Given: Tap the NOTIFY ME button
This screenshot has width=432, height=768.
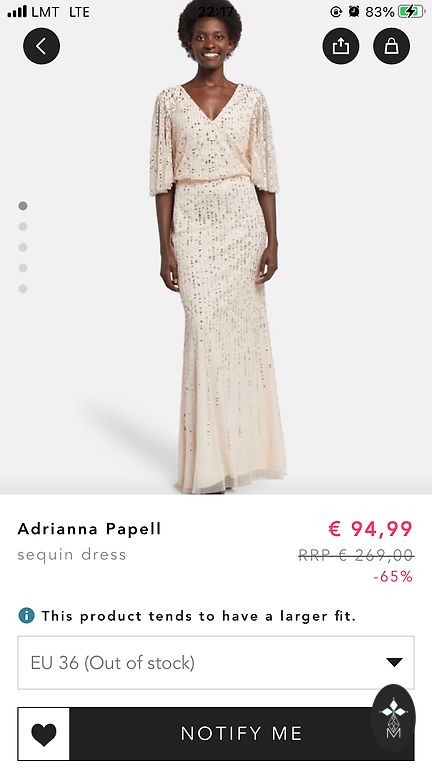Looking at the screenshot, I should (241, 734).
